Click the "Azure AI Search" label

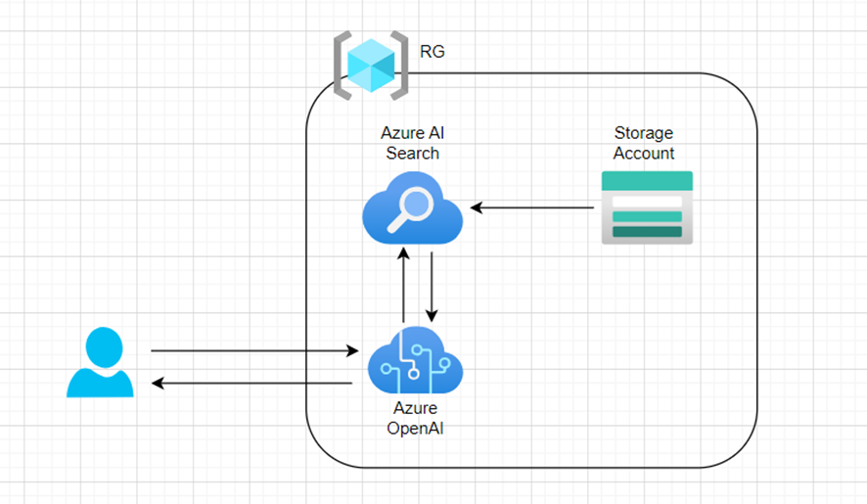[x=413, y=143]
